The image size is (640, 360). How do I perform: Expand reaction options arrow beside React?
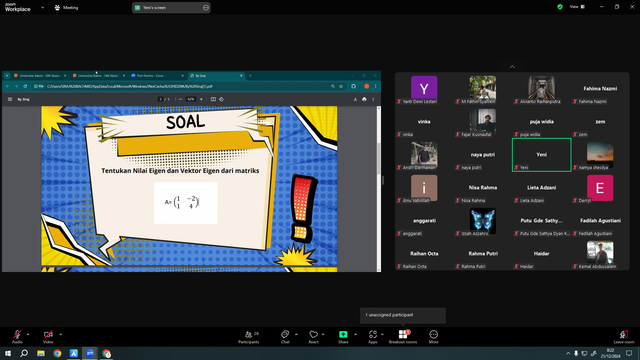point(323,334)
